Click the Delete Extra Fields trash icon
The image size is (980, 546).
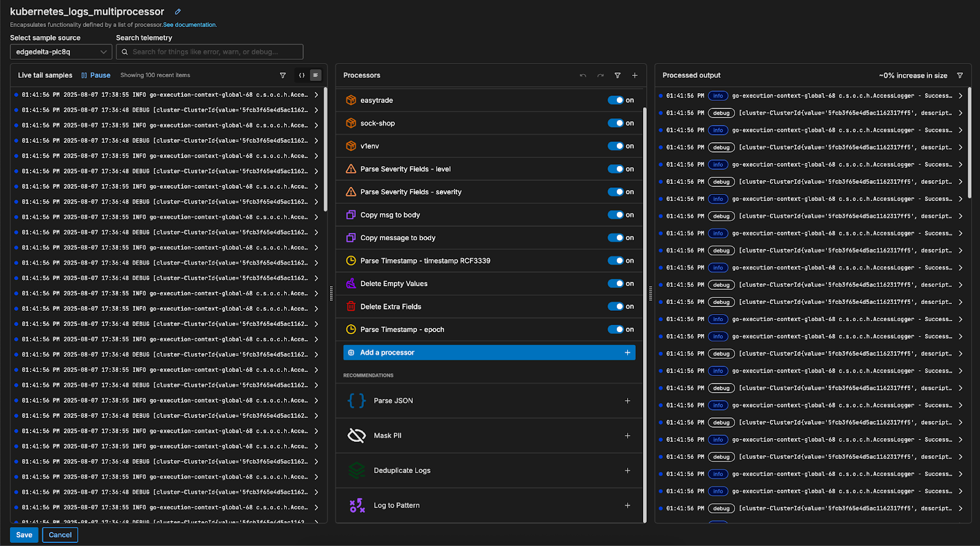(x=351, y=306)
